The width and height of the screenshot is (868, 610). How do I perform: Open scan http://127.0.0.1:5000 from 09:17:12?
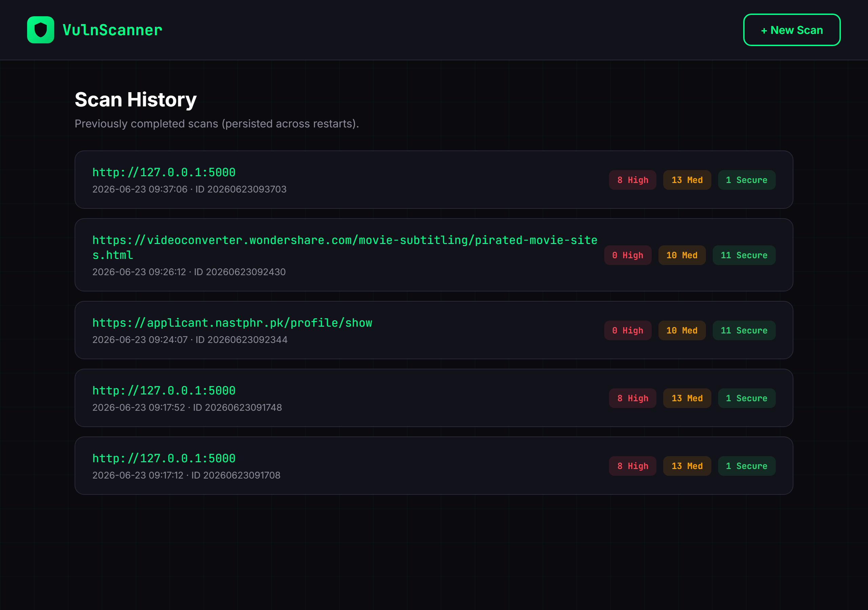click(x=434, y=466)
